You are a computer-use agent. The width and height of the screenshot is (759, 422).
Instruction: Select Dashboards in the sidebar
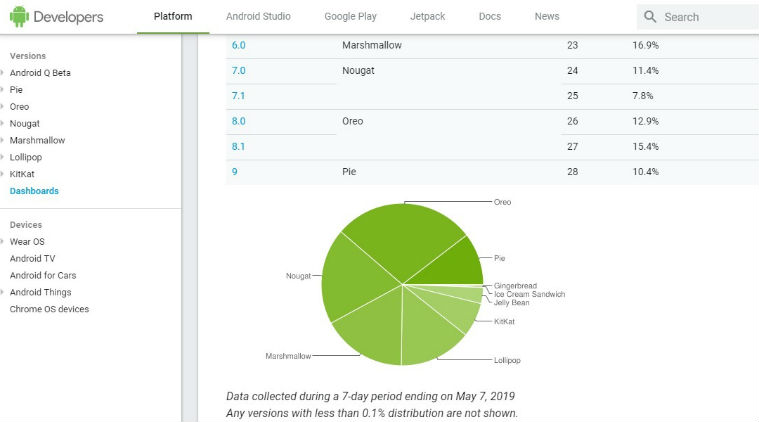point(34,191)
